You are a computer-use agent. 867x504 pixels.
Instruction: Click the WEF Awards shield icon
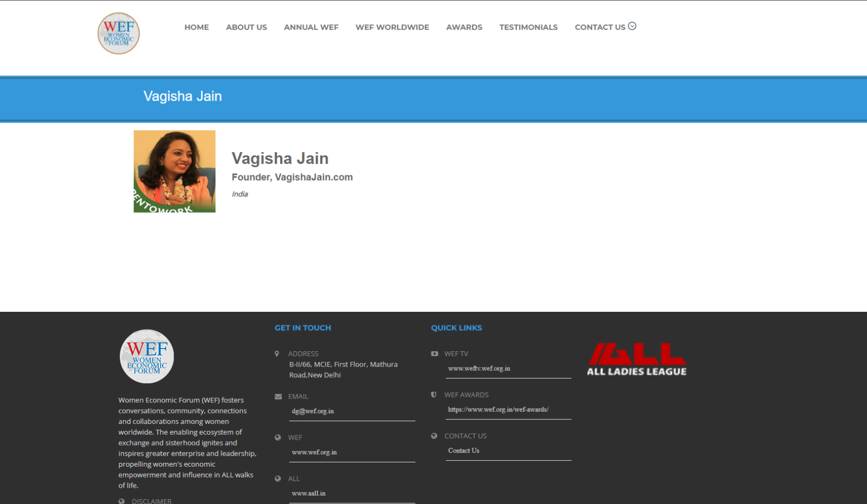(x=433, y=395)
